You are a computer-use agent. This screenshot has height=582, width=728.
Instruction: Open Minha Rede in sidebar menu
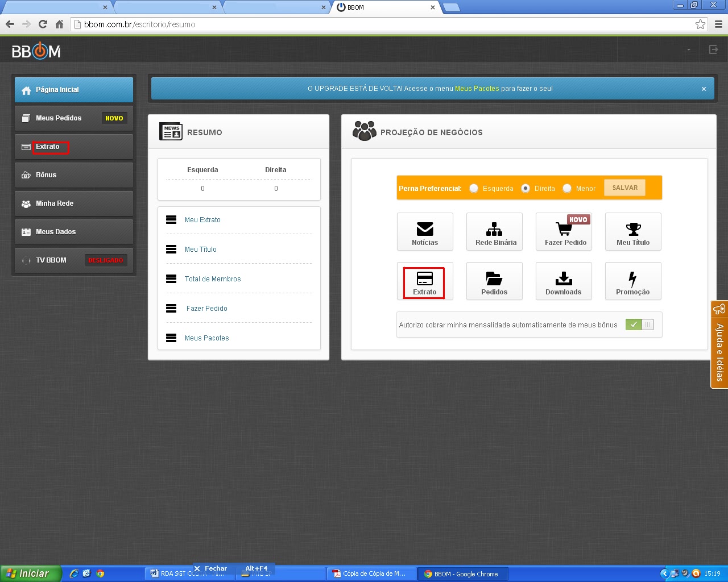74,203
